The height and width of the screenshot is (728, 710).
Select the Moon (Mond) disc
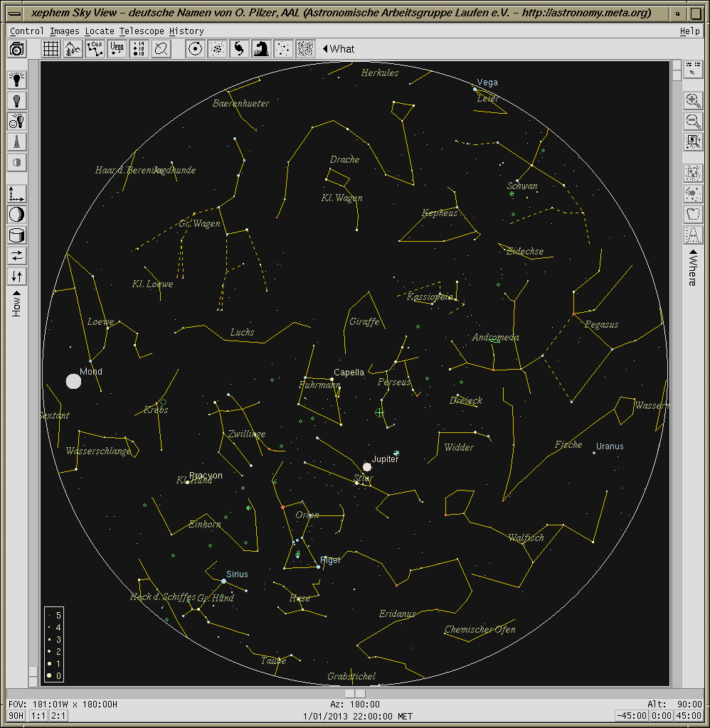[x=73, y=381]
